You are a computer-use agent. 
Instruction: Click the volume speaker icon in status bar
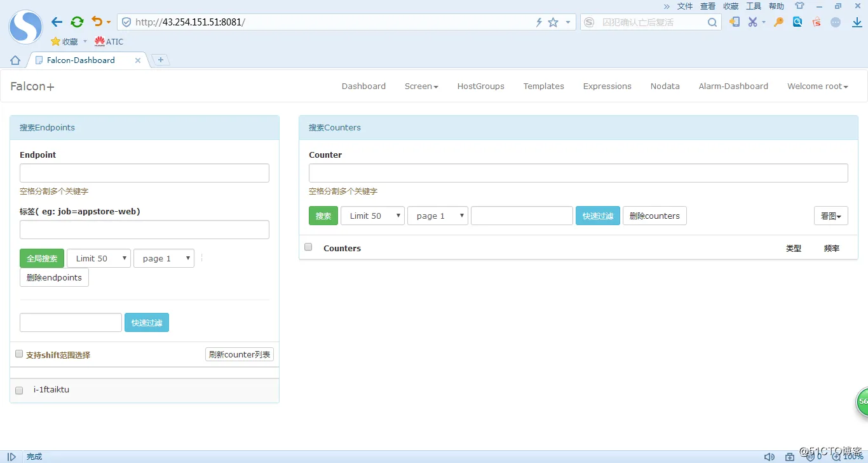tap(769, 457)
